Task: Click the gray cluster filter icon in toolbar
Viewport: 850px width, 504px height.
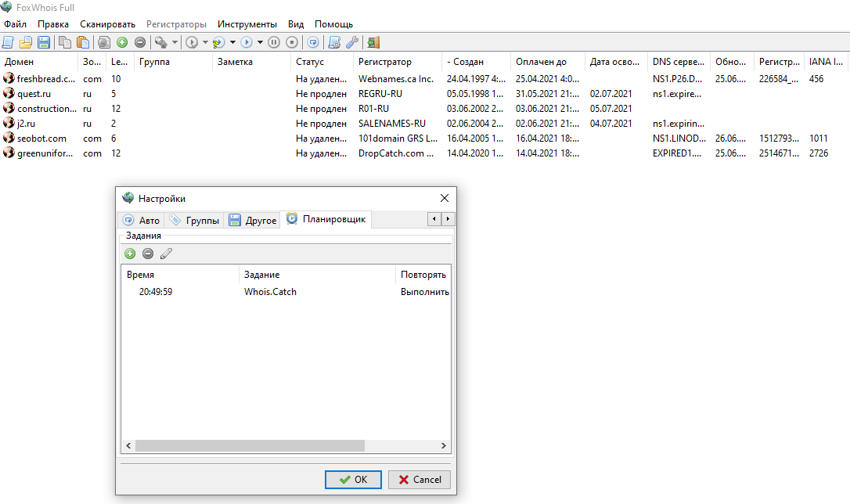Action: click(x=161, y=42)
